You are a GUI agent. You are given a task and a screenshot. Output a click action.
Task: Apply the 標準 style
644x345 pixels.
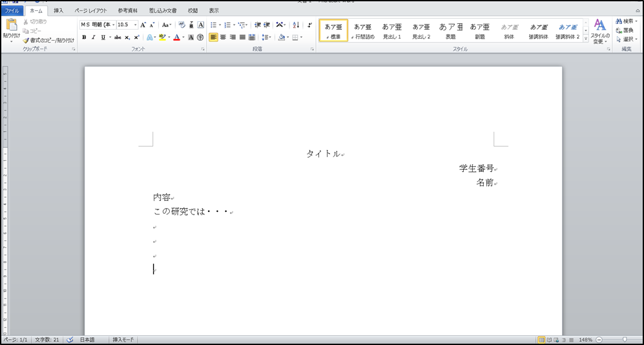pyautogui.click(x=333, y=30)
